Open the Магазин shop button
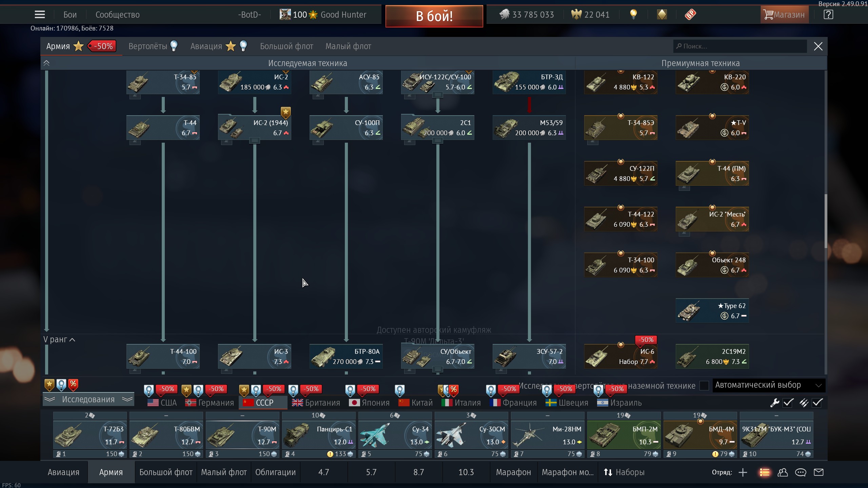This screenshot has width=868, height=488. (784, 15)
